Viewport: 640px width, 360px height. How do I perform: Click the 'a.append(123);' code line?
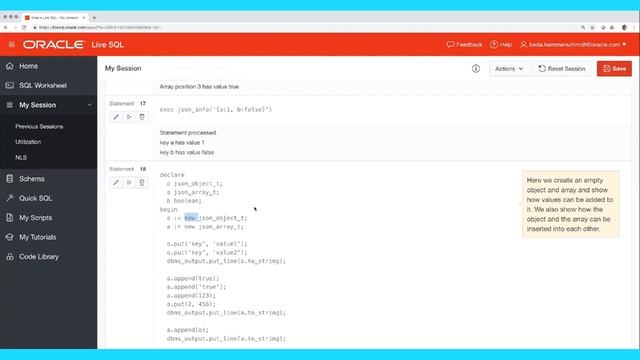point(191,296)
